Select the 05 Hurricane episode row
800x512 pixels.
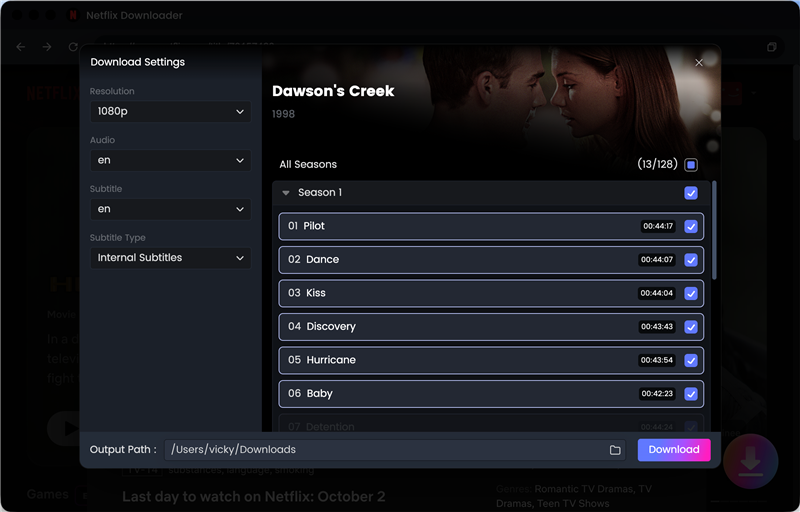point(491,361)
